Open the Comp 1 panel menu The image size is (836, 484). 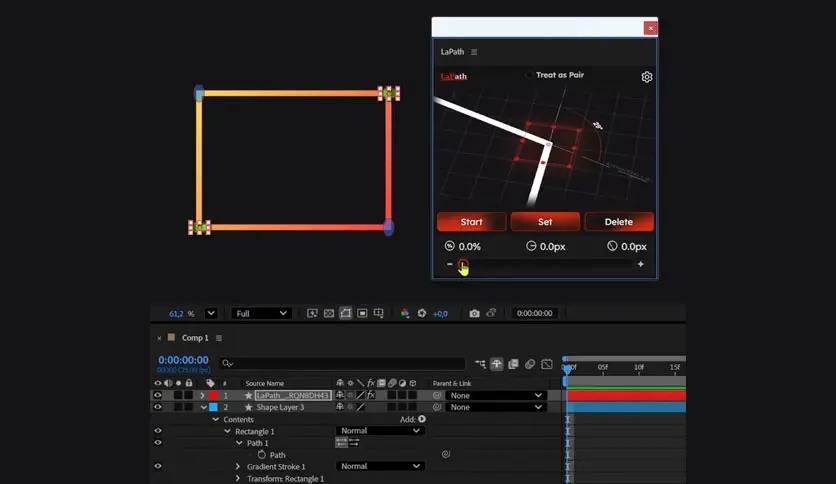[219, 338]
